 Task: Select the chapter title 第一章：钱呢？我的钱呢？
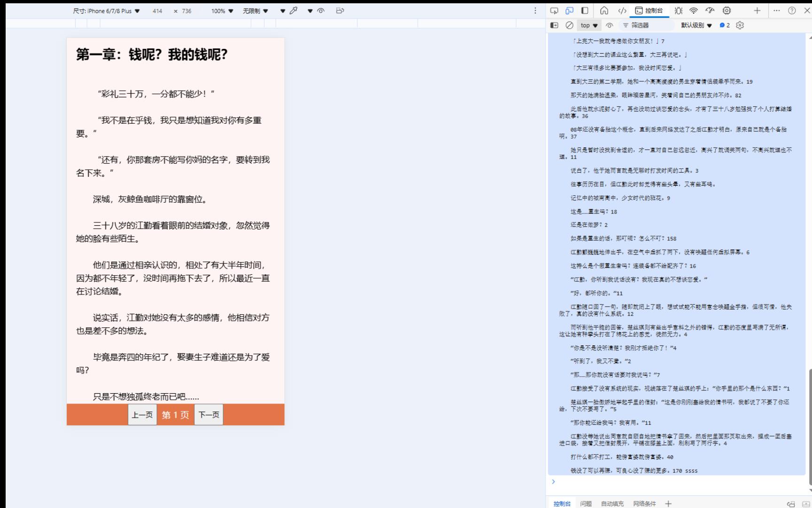tap(152, 55)
